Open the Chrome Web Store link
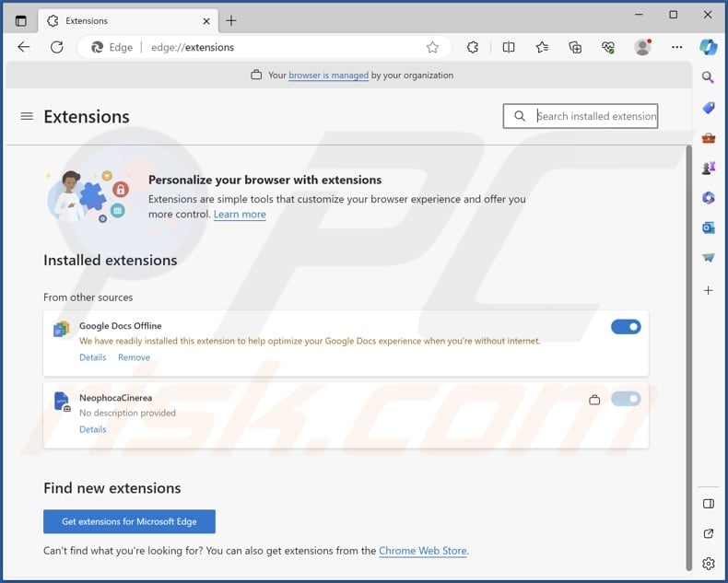The height and width of the screenshot is (583, 728). [x=422, y=551]
